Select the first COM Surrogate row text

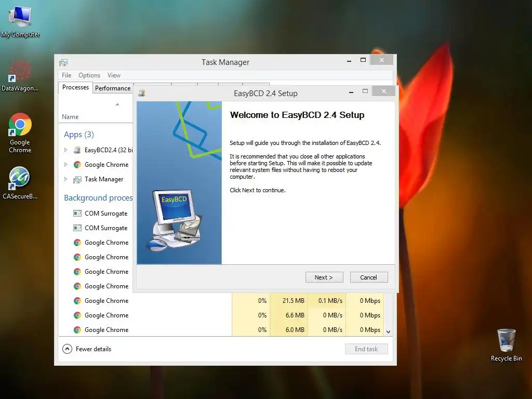click(106, 214)
